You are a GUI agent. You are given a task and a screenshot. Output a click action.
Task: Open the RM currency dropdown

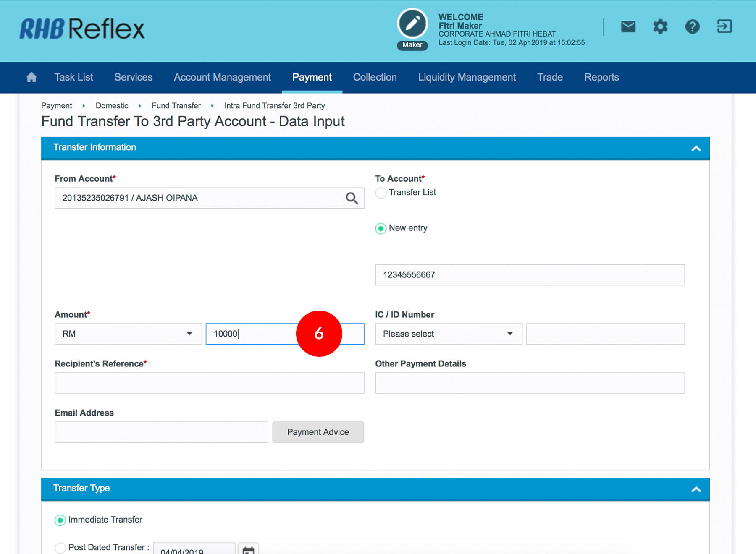(128, 334)
